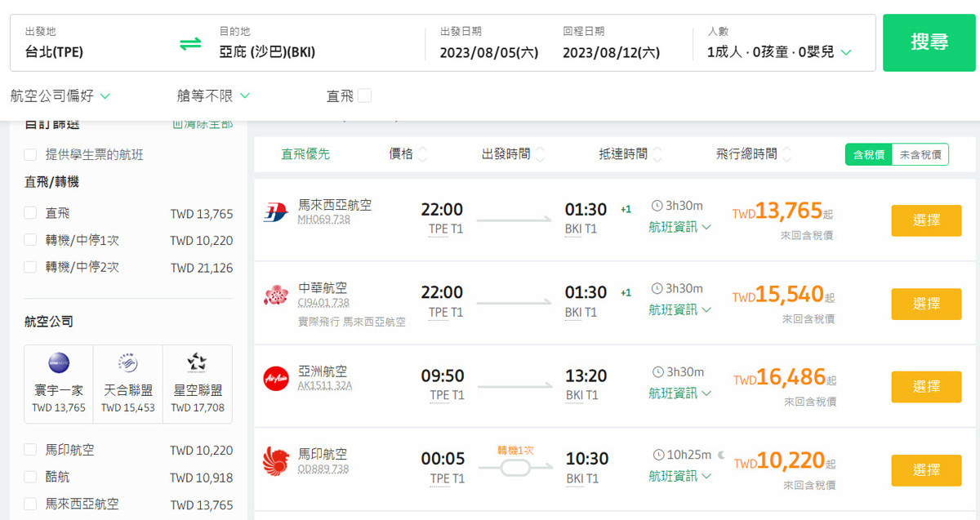Switch price display to 未含稅價
Viewport: 980px width, 520px height.
coord(920,154)
